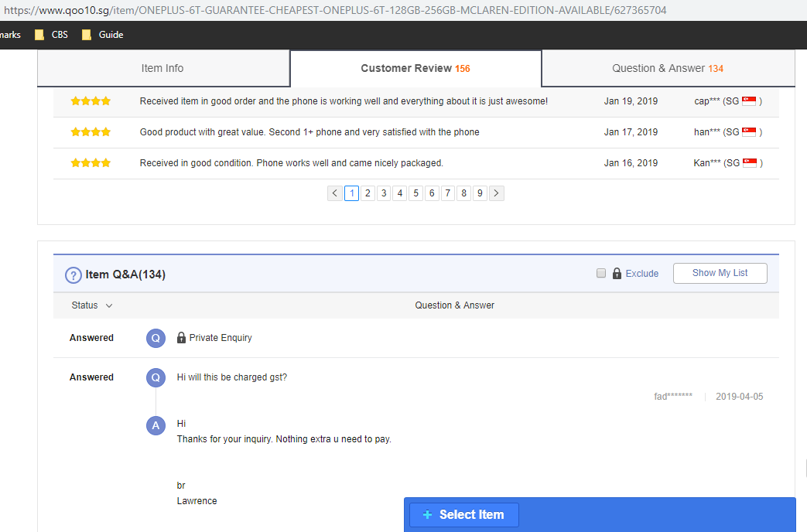Click the question 'Hi will this be charged gst?'

tap(232, 377)
